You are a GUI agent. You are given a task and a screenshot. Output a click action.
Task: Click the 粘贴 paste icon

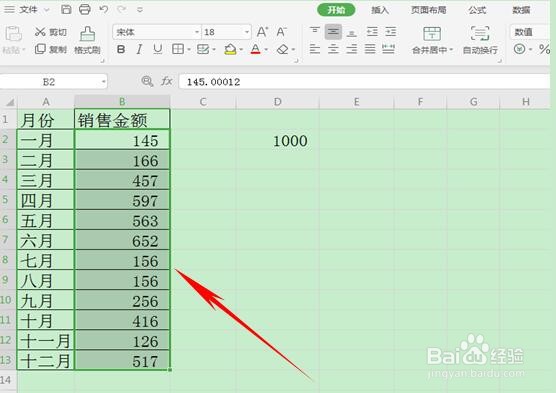[13, 34]
